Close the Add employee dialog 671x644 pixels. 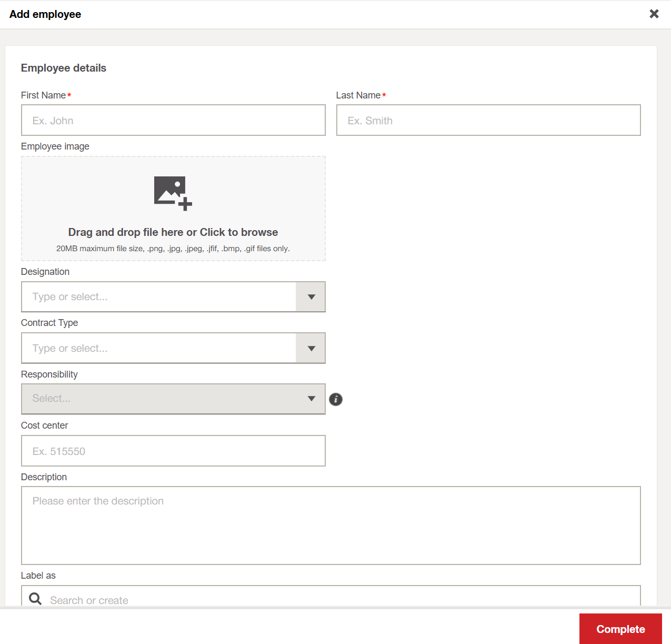click(x=654, y=14)
